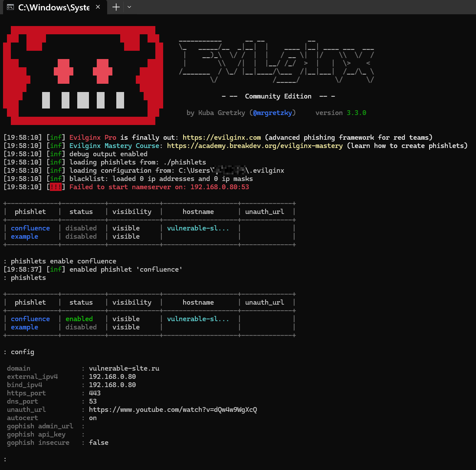Click 'vulnerable-sl...' hostname in second table
Screen dimensions: 476x470
(198, 319)
